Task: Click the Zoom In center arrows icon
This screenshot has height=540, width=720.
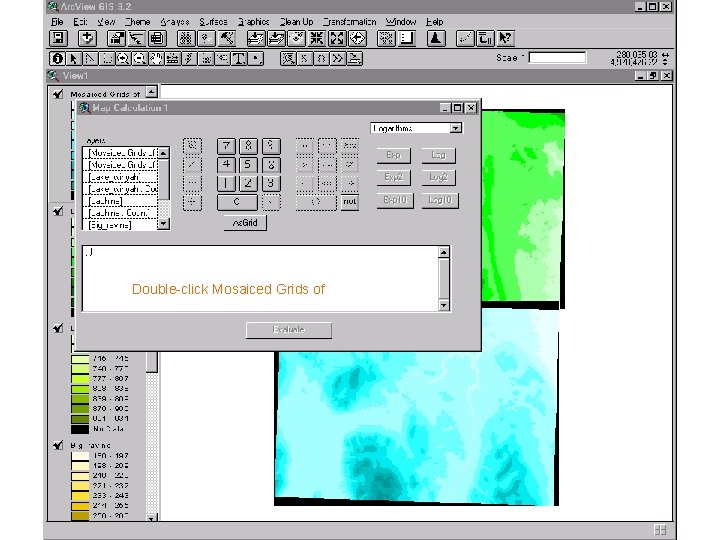Action: [316, 38]
